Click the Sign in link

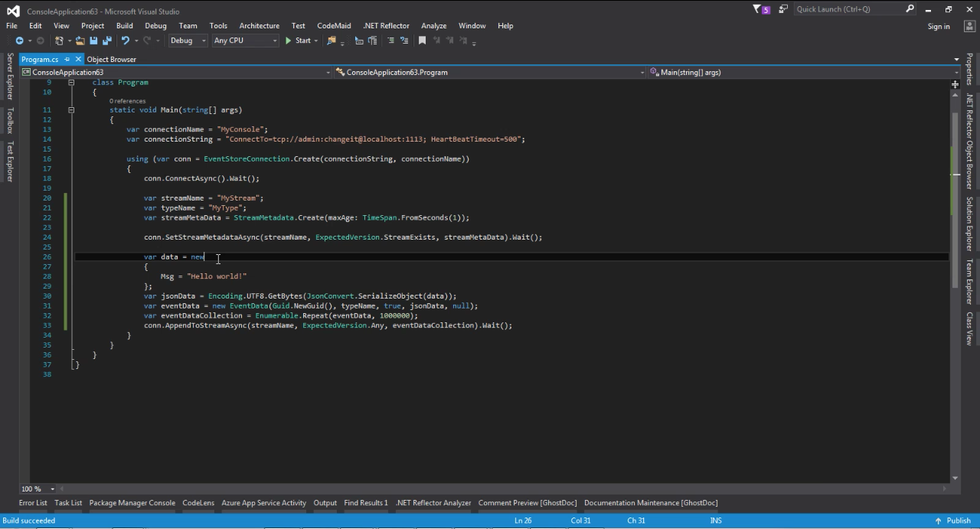(939, 26)
